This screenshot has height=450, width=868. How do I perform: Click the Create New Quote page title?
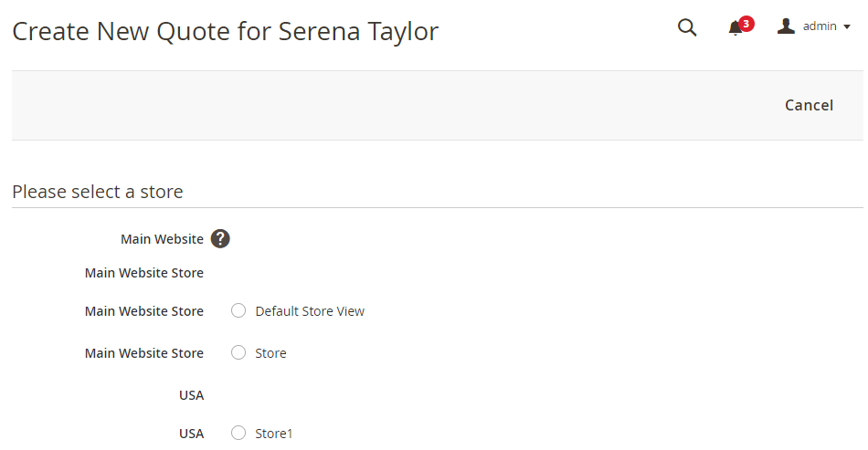(x=225, y=32)
